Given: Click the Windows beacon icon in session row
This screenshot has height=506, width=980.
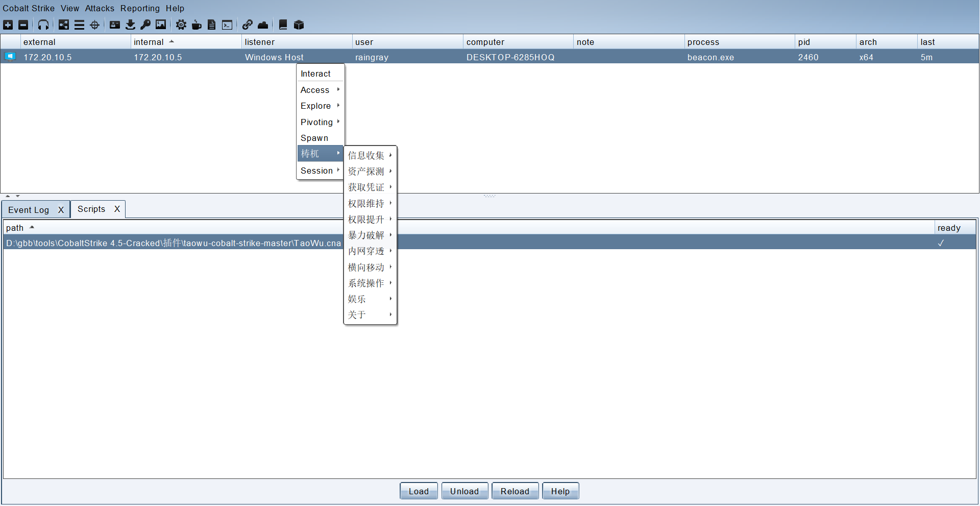Looking at the screenshot, I should click(10, 57).
